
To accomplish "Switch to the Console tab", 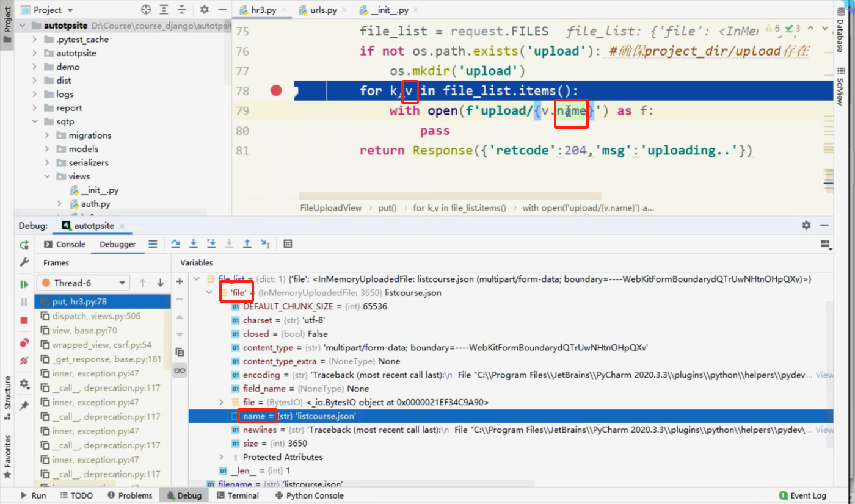I will click(64, 244).
